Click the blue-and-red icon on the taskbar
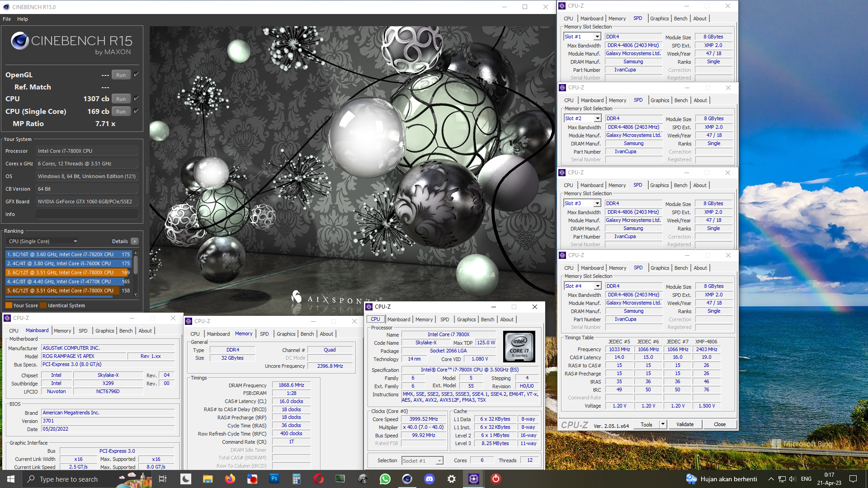Image resolution: width=868 pixels, height=488 pixels. tap(252, 479)
